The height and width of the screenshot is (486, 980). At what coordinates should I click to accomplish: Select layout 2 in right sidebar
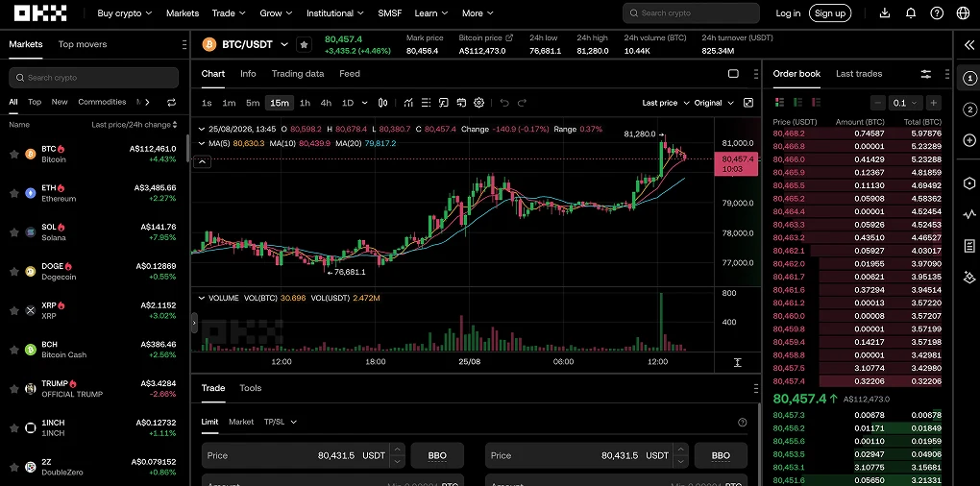(969, 109)
